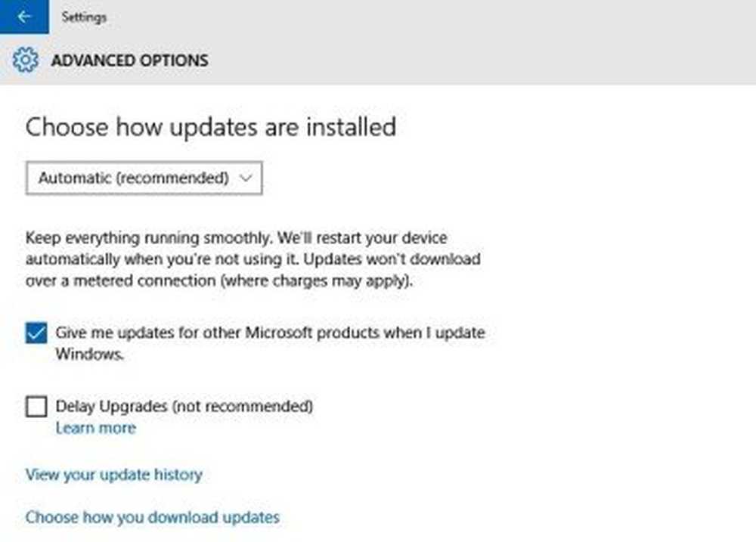Open the Automatic (recommended) dropdown
This screenshot has width=756, height=542.
point(144,178)
